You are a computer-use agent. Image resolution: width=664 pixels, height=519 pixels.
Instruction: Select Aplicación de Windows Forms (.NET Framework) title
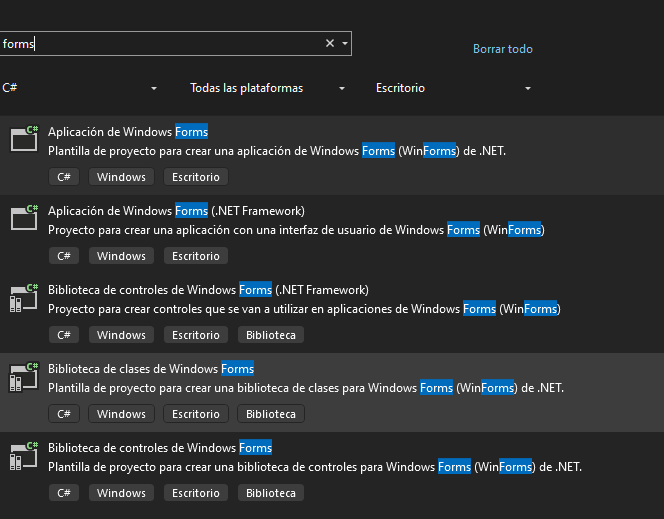point(176,211)
